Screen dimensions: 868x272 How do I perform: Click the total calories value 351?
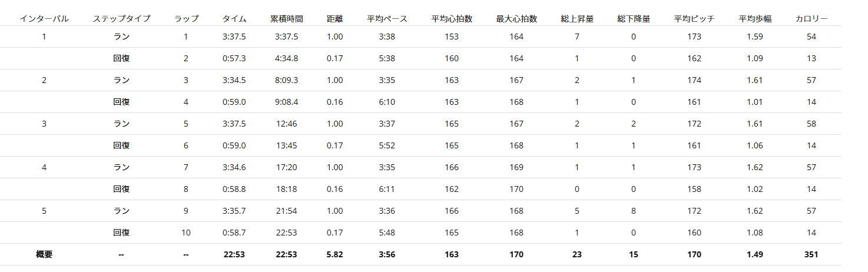(x=811, y=254)
